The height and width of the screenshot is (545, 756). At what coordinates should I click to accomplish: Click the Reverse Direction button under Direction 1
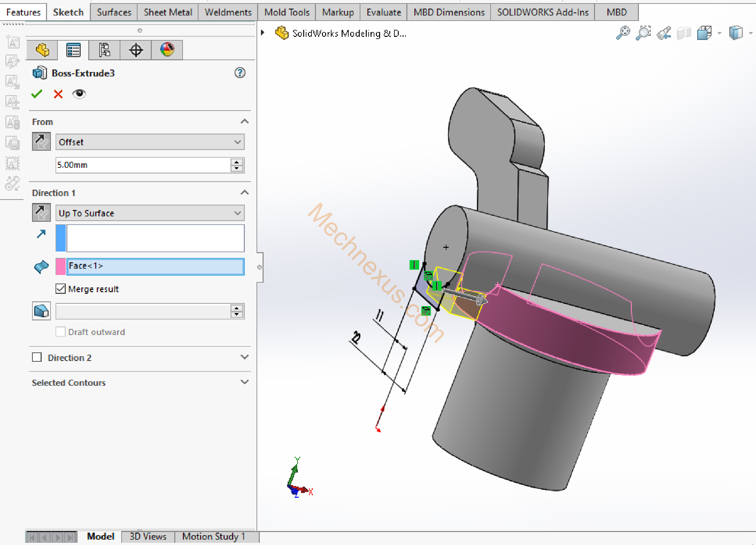click(x=41, y=213)
